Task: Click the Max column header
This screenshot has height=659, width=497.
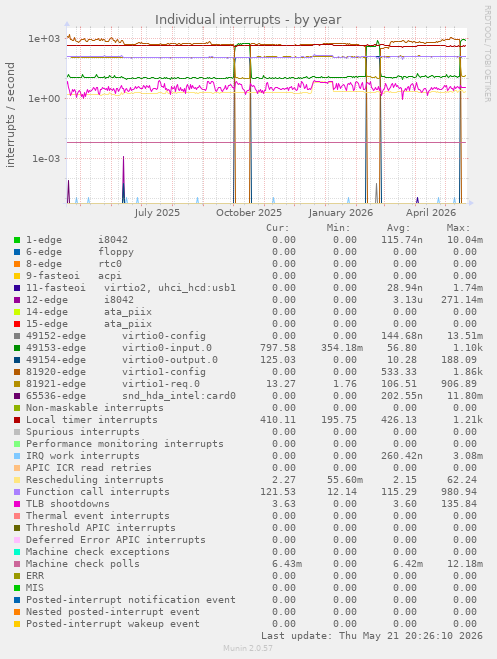Action: point(458,228)
